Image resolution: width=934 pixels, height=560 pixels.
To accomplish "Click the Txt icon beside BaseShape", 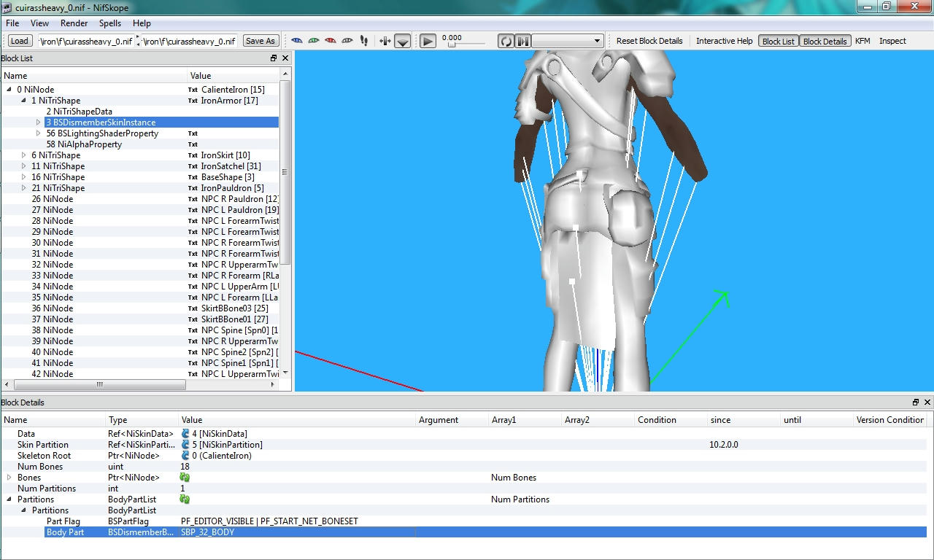I will 193,177.
